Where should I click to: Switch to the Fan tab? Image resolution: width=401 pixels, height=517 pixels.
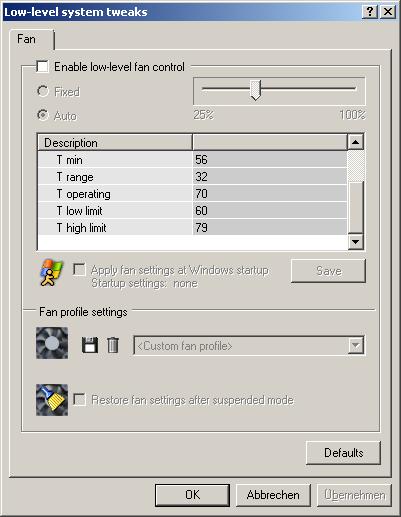pos(27,39)
